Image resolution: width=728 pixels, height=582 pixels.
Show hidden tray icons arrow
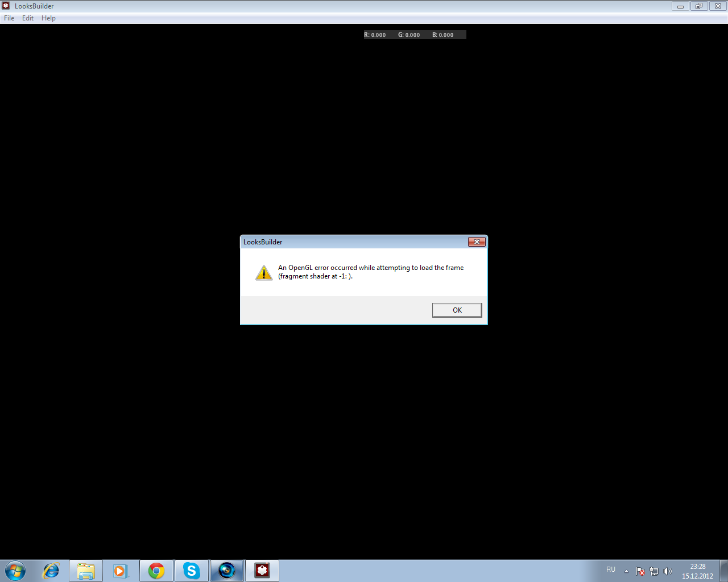tap(626, 571)
